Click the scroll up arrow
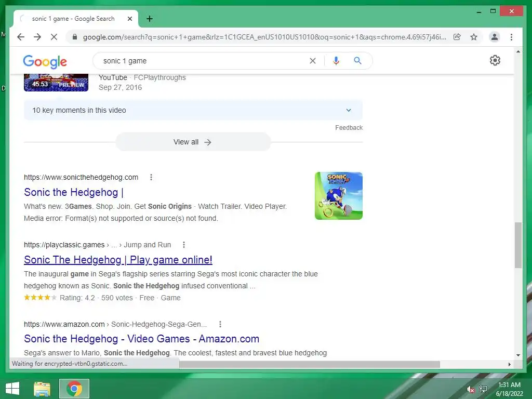532x399 pixels. click(518, 51)
